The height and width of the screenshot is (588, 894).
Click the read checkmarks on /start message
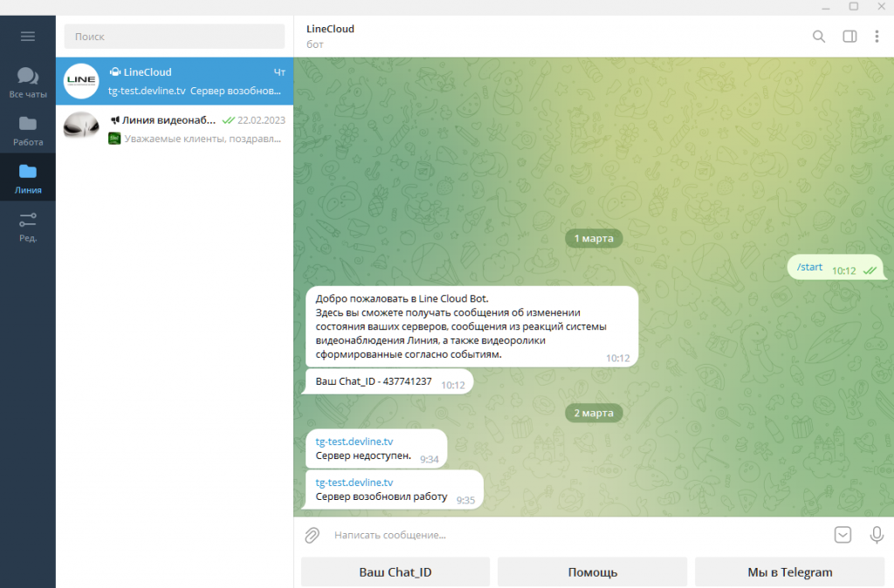point(870,270)
